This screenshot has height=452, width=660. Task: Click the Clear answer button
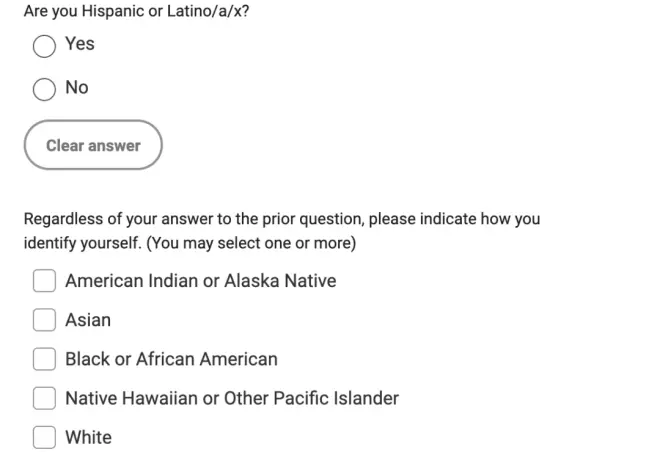93,146
